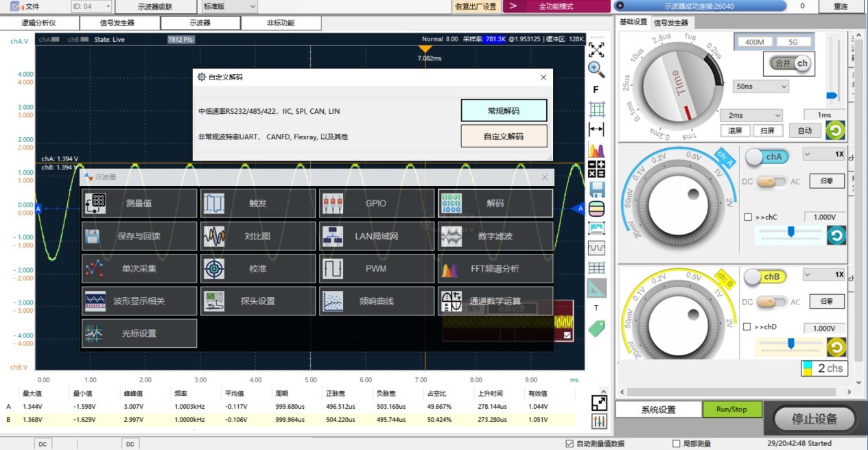This screenshot has width=868, height=450.
Task: Switch to 信号发生器 right panel tab
Action: 670,22
